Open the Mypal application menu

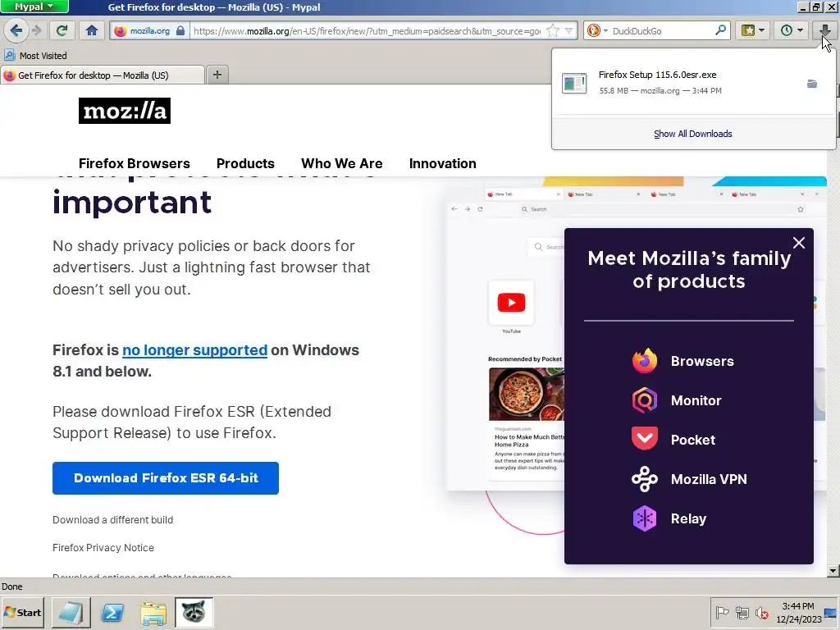point(34,7)
